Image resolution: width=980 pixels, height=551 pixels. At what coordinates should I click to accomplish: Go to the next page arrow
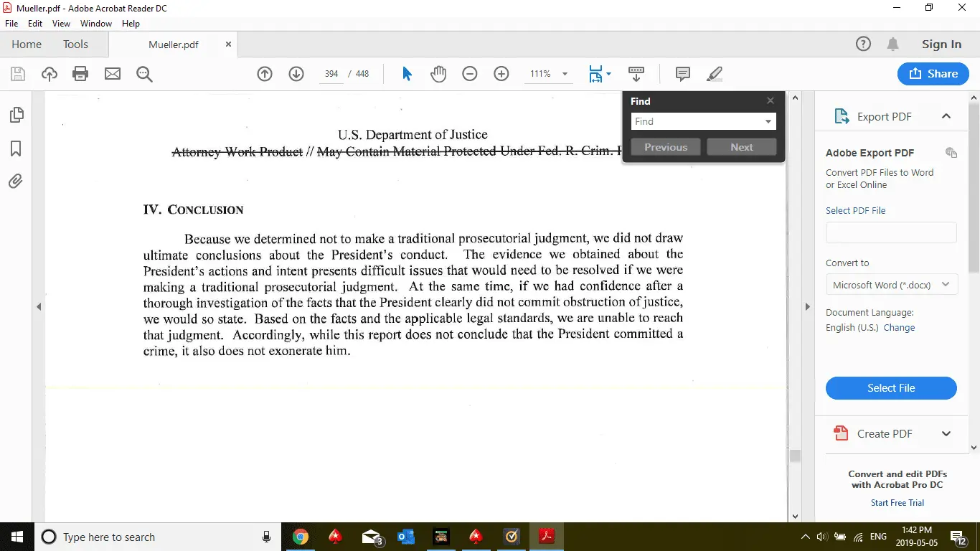[296, 74]
